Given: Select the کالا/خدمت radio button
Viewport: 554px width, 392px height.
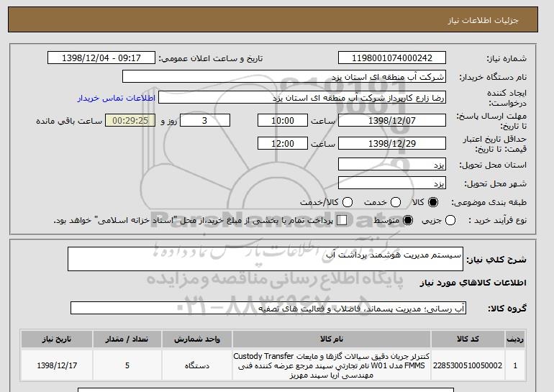Looking at the screenshot, I should [x=348, y=202].
